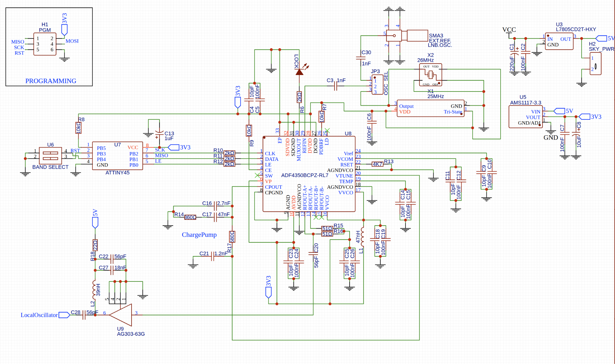The image size is (615, 364).
Task: Click the R13 4K7 resistor
Action: click(x=377, y=164)
